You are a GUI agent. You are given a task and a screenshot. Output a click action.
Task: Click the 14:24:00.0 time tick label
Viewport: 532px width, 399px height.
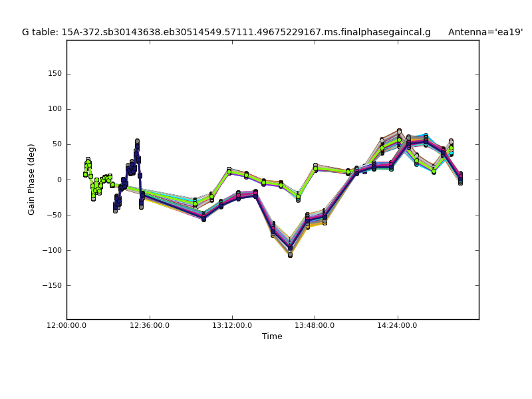[397, 326]
